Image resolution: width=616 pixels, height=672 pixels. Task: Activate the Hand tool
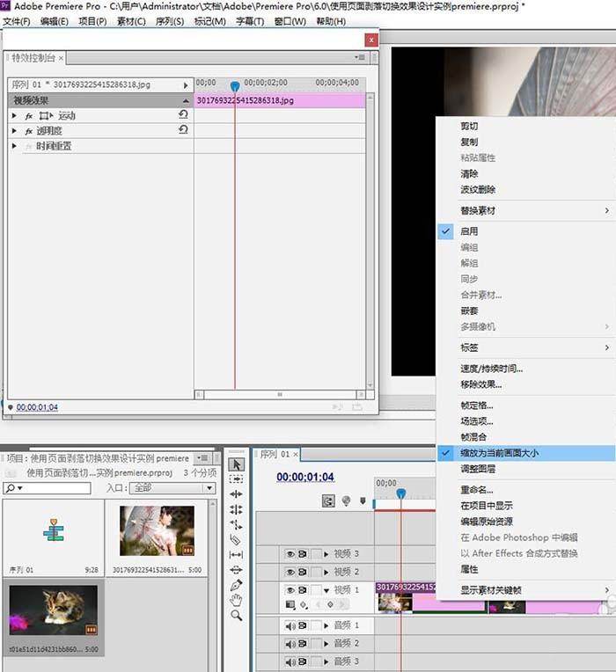236,600
